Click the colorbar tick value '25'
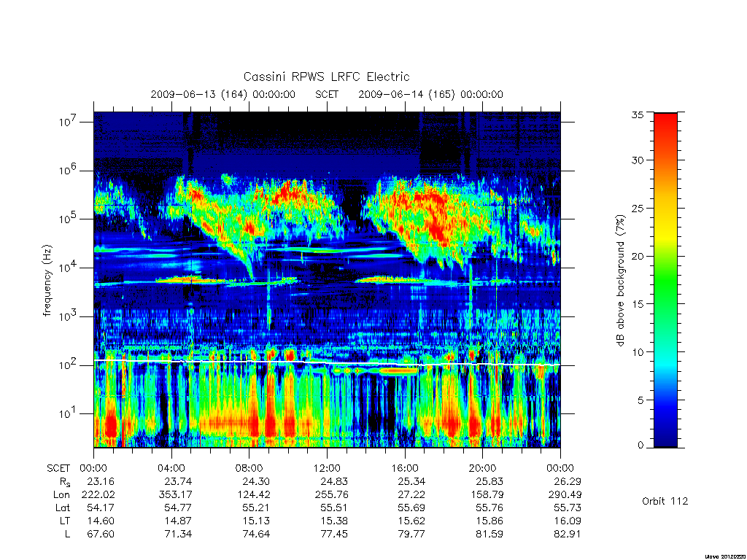This screenshot has height=560, width=747. click(x=637, y=209)
